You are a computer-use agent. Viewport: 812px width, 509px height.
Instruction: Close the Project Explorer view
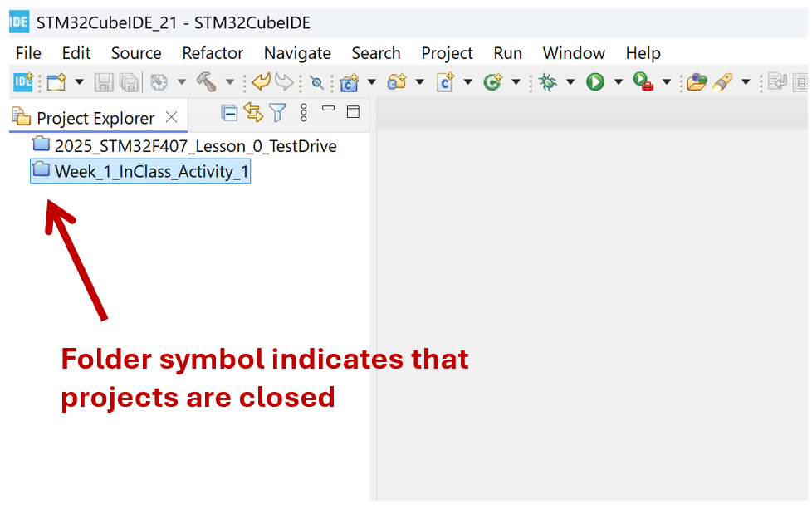tap(171, 117)
